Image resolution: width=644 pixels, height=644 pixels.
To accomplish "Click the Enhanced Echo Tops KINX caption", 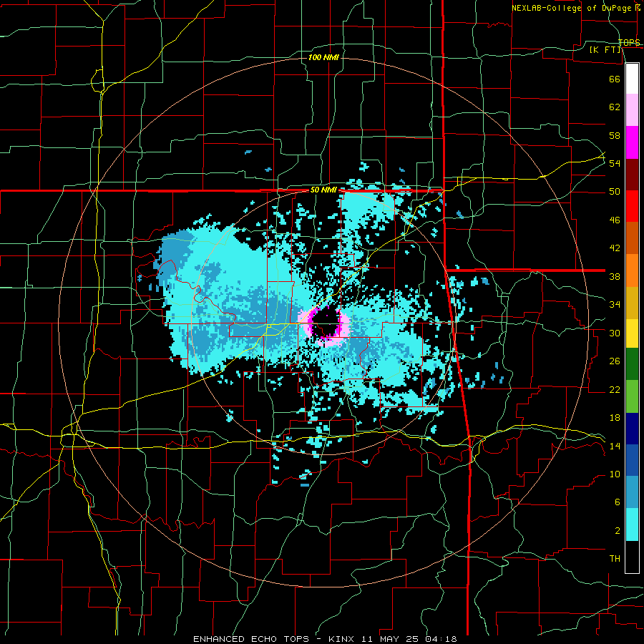I will (325, 639).
